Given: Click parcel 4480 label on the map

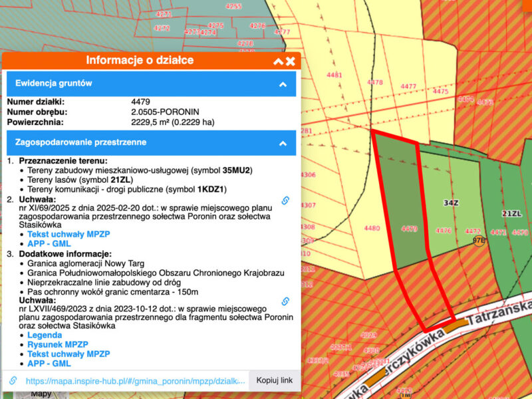Looking at the screenshot, I should pyautogui.click(x=372, y=228).
